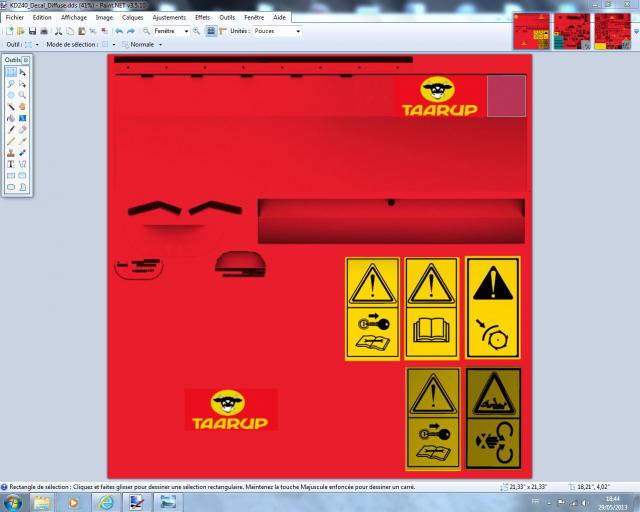The width and height of the screenshot is (640, 512).
Task: Open the Fenêtre zoom level dropdown
Action: pos(186,31)
